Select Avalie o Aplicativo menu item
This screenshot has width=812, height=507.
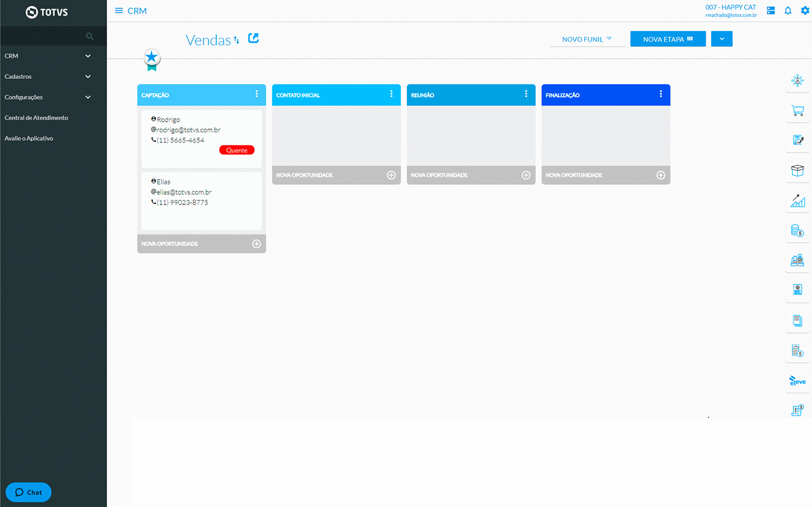(29, 138)
